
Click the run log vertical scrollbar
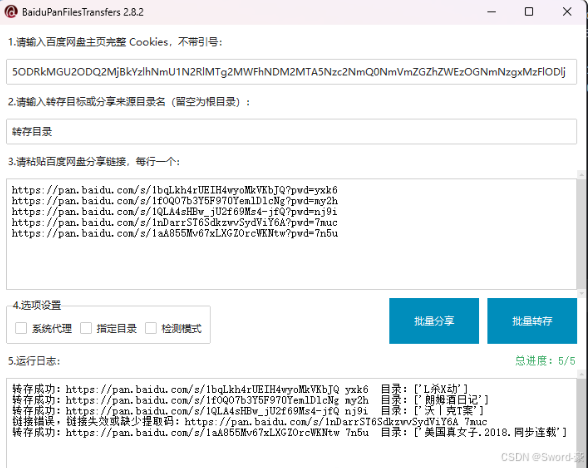tap(582, 419)
